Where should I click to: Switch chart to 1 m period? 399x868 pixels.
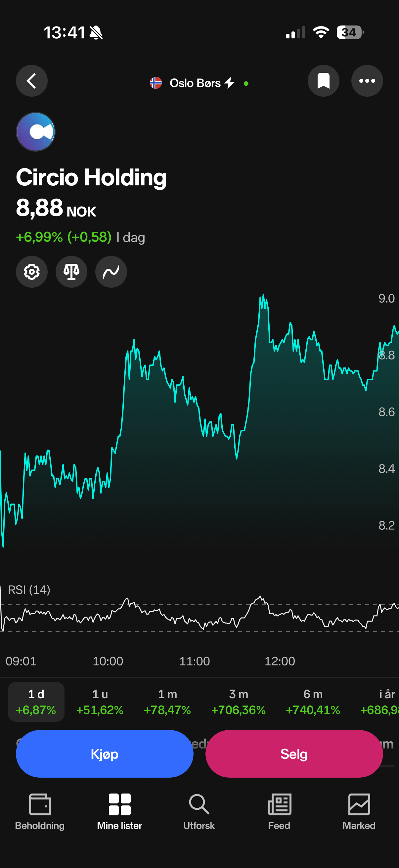(167, 702)
